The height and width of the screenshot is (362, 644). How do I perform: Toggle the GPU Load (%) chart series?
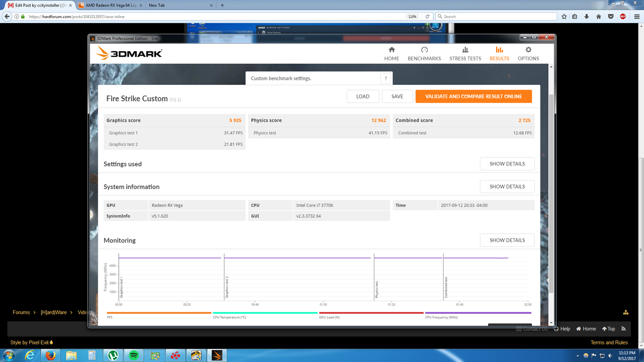point(330,317)
